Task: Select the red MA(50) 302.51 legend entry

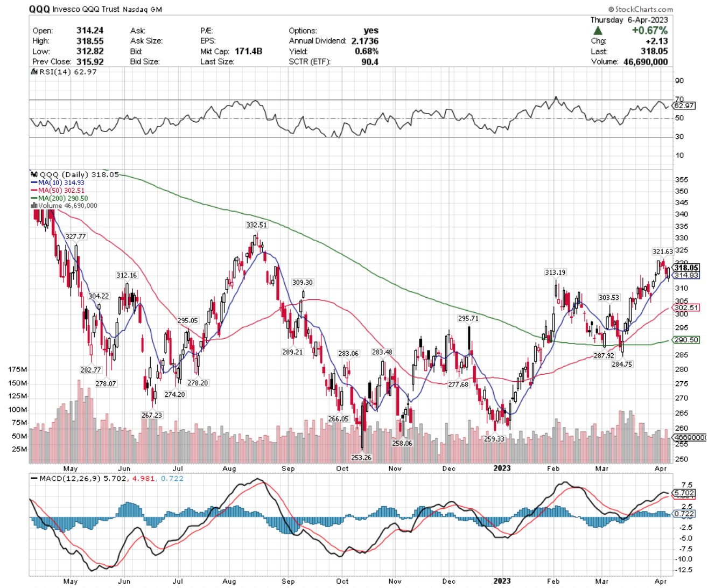Action: coord(58,191)
